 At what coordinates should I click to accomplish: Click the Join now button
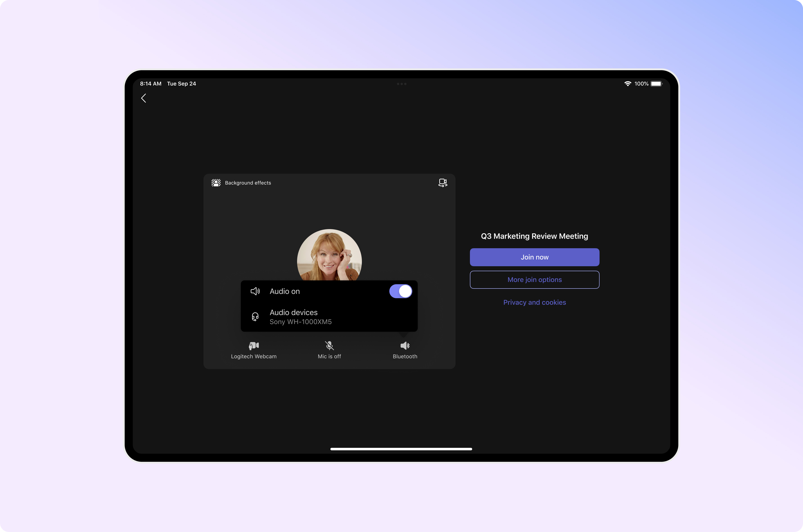(534, 257)
